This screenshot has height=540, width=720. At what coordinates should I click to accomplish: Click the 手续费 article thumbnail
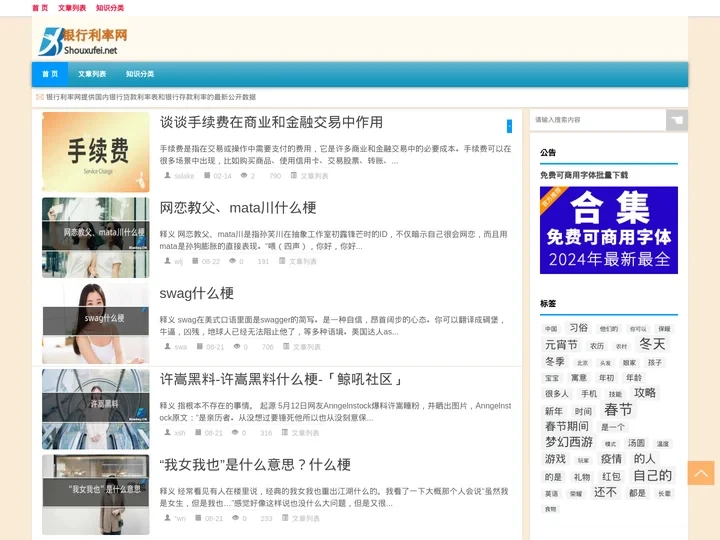pyautogui.click(x=96, y=152)
